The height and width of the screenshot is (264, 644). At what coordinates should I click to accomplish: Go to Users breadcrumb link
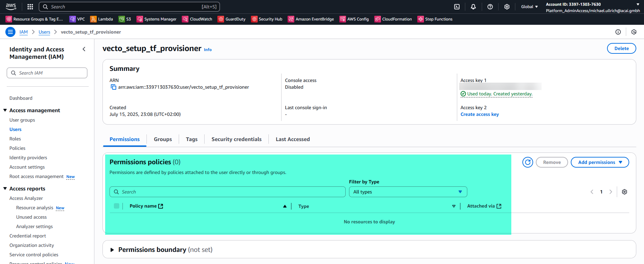[44, 32]
